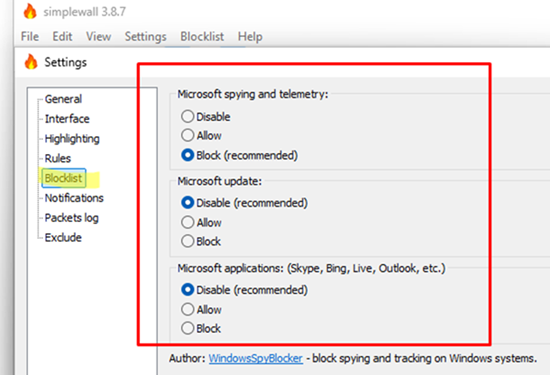Click the 'Microsoft spying and telemetry:' group label
Image resolution: width=550 pixels, height=375 pixels.
[x=253, y=94]
